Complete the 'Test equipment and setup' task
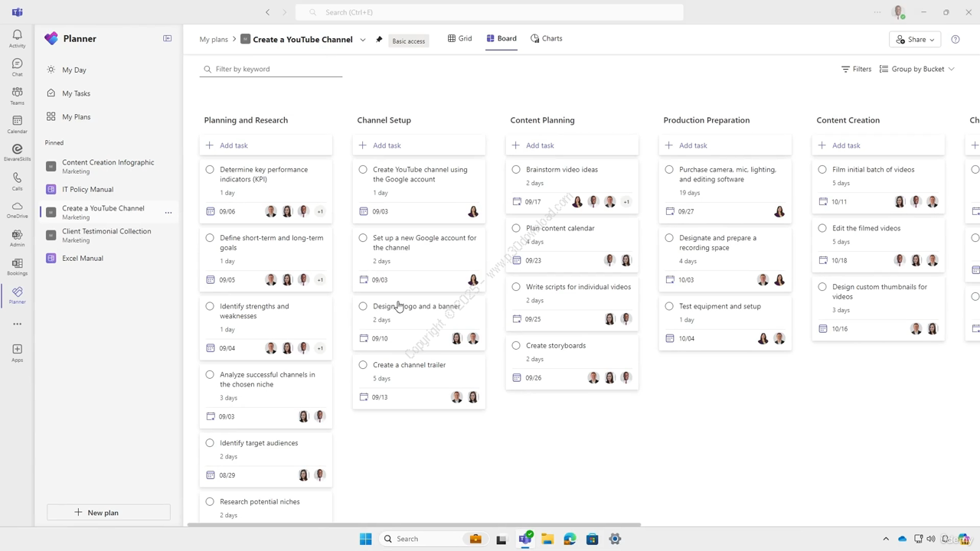 coord(669,306)
